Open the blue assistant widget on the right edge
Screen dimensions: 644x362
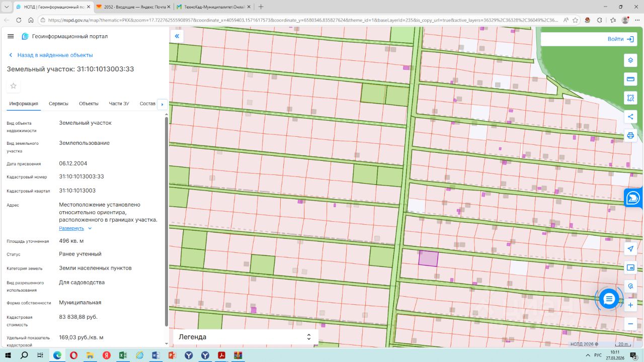(634, 198)
